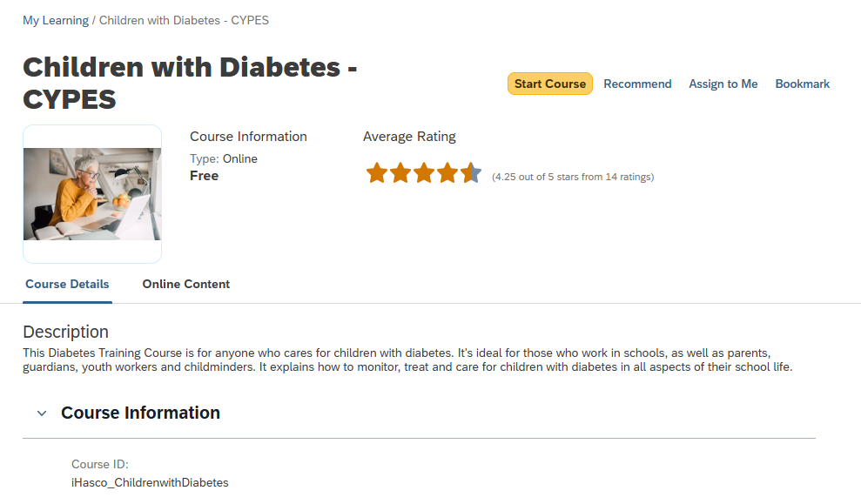This screenshot has height=504, width=861.
Task: Open the Course Details tab
Action: tap(67, 284)
